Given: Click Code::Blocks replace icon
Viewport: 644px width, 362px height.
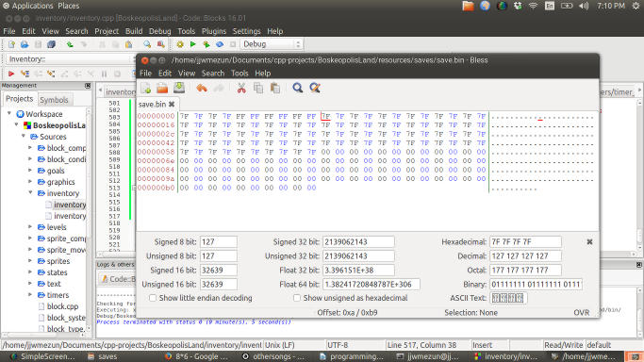Looking at the screenshot, I should tap(161, 44).
